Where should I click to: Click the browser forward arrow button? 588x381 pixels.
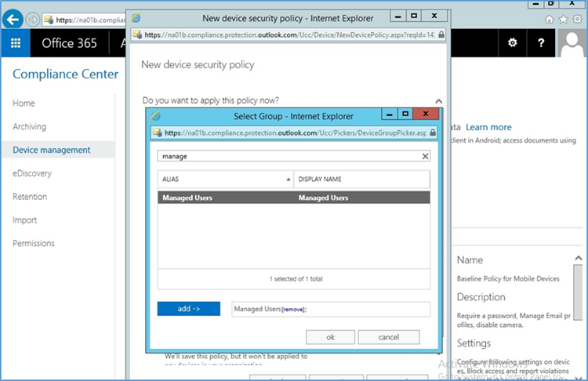[x=33, y=20]
